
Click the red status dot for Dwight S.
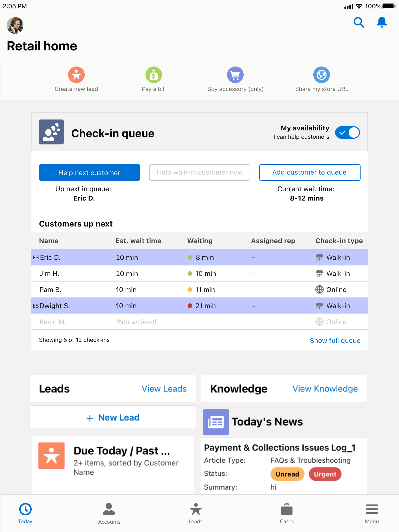tap(190, 306)
